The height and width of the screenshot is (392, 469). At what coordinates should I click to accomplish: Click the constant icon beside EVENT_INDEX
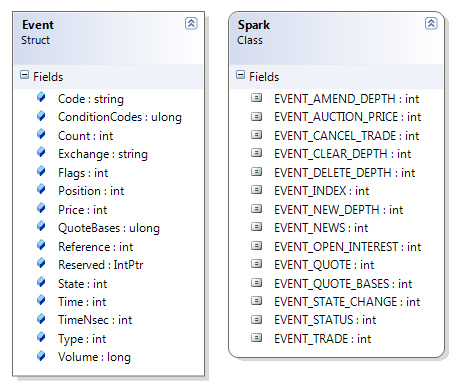pos(256,190)
